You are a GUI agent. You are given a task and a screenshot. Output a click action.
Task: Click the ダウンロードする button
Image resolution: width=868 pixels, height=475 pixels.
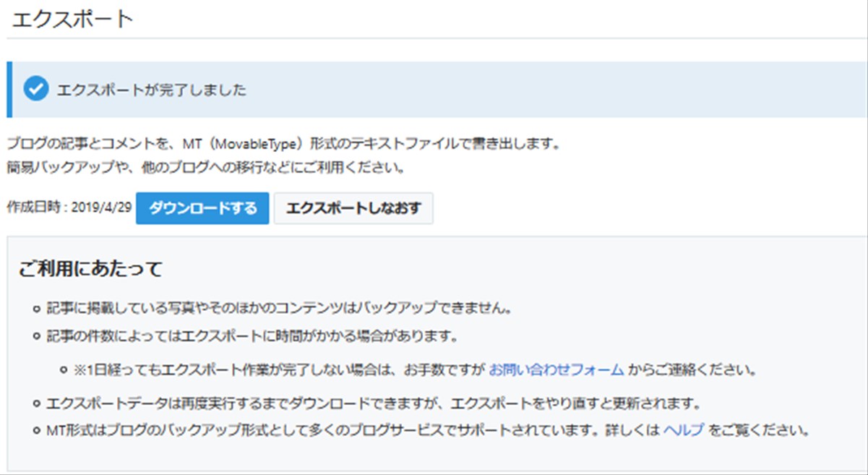tap(202, 208)
